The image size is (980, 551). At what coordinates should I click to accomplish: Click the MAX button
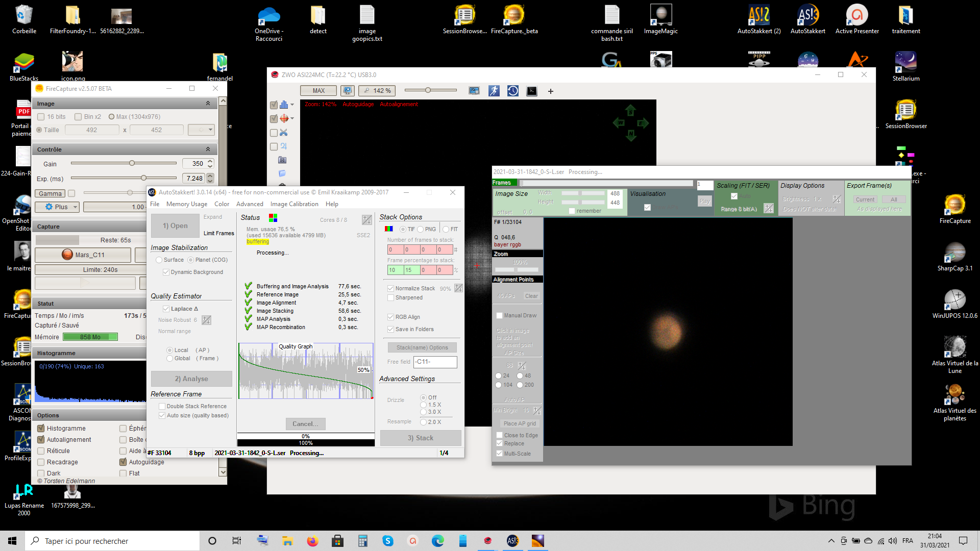pyautogui.click(x=318, y=91)
